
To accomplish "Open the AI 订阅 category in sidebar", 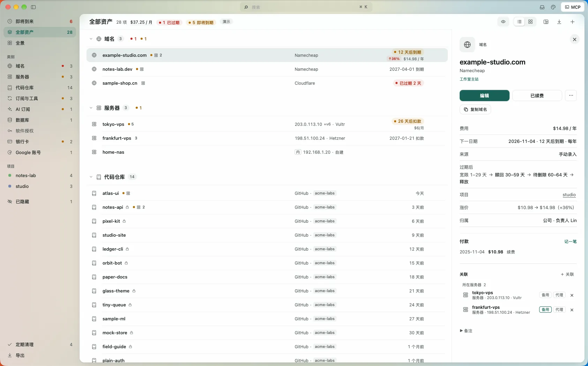I will coord(40,109).
